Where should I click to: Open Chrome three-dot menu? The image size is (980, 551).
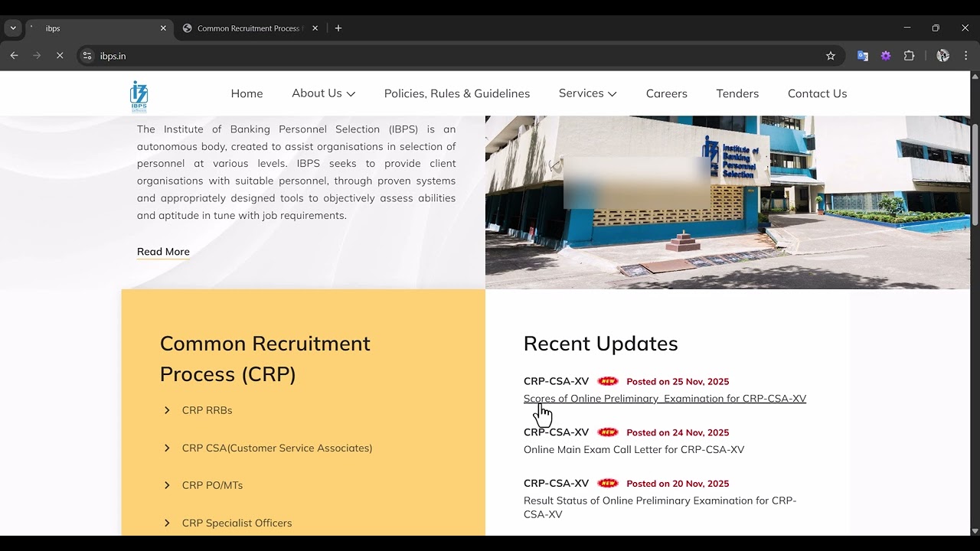966,56
